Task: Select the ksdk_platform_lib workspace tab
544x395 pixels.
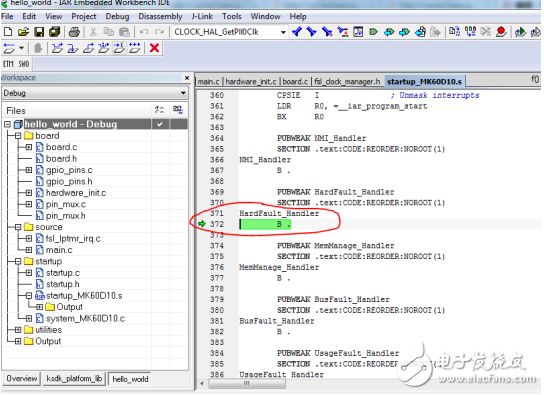Action: click(74, 378)
